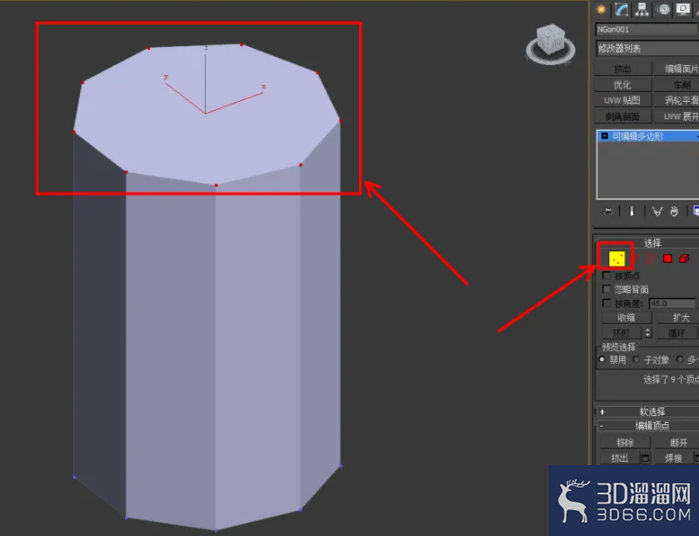Screen dimensions: 699x536
Task: Enable the 按顶点 checkbox
Action: [606, 276]
